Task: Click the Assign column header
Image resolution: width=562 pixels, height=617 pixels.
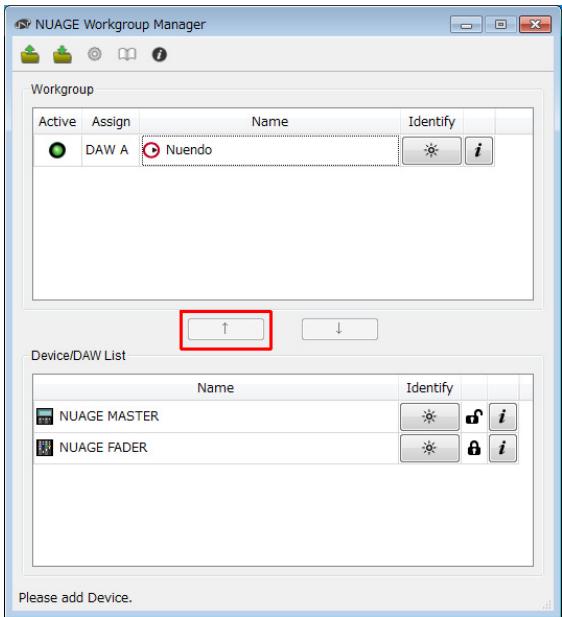Action: pos(111,121)
